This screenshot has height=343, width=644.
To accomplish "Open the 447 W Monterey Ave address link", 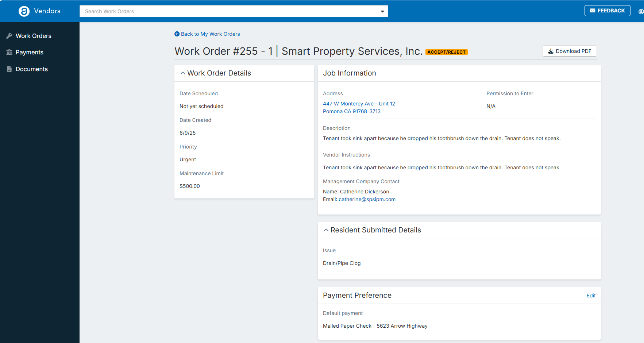I will [359, 104].
